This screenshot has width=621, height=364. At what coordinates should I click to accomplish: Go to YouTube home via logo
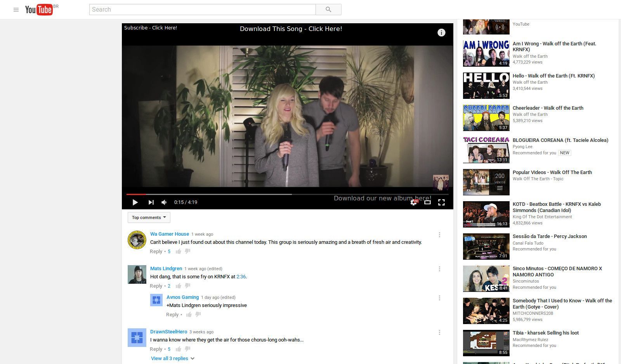click(39, 9)
